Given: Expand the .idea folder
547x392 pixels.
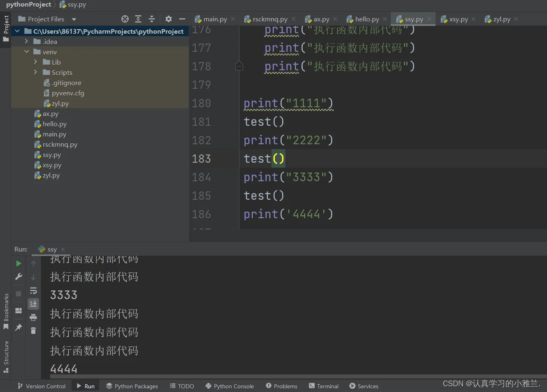Looking at the screenshot, I should [x=26, y=42].
